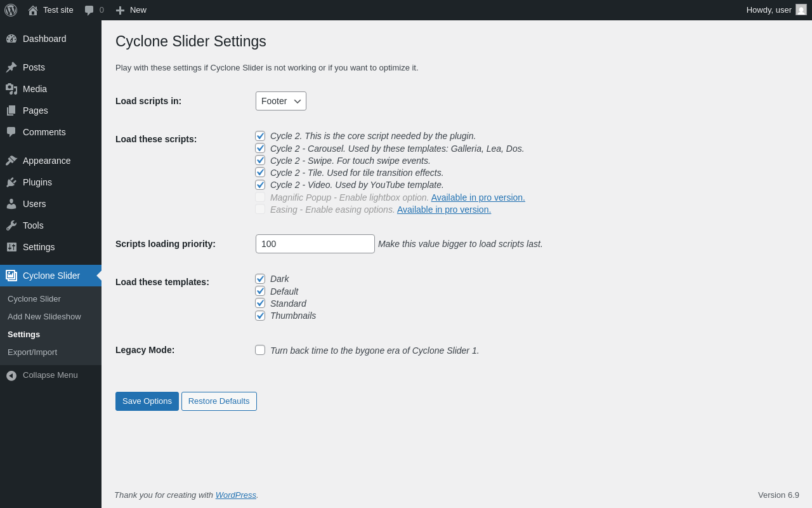The image size is (812, 508).
Task: Click the Tools wrench icon
Action: pyautogui.click(x=11, y=225)
